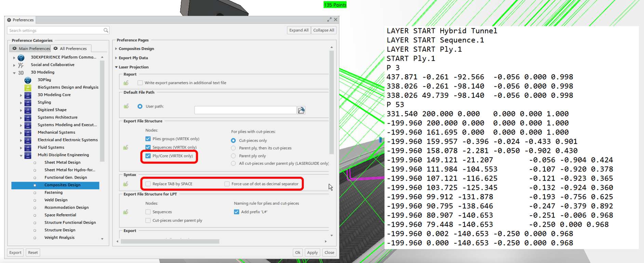Viewport: 644px width, 263px height.
Task: Click the expand dialog arrows icon
Action: tap(329, 20)
